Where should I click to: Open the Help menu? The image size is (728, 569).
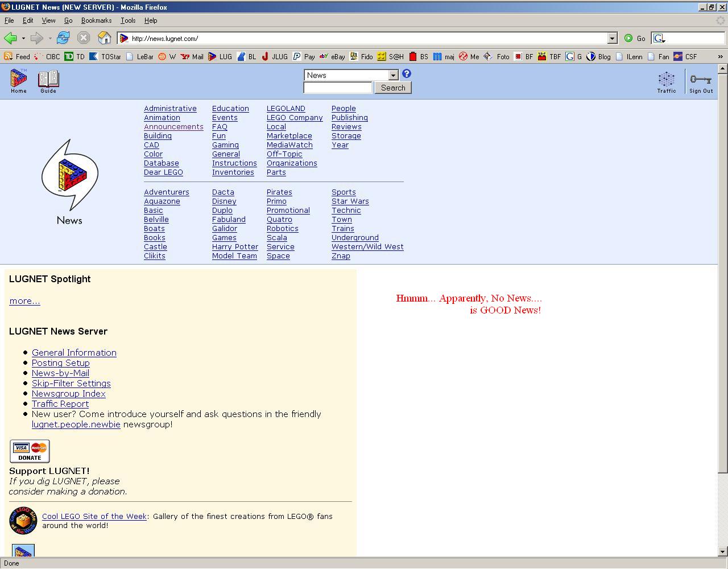tap(151, 20)
